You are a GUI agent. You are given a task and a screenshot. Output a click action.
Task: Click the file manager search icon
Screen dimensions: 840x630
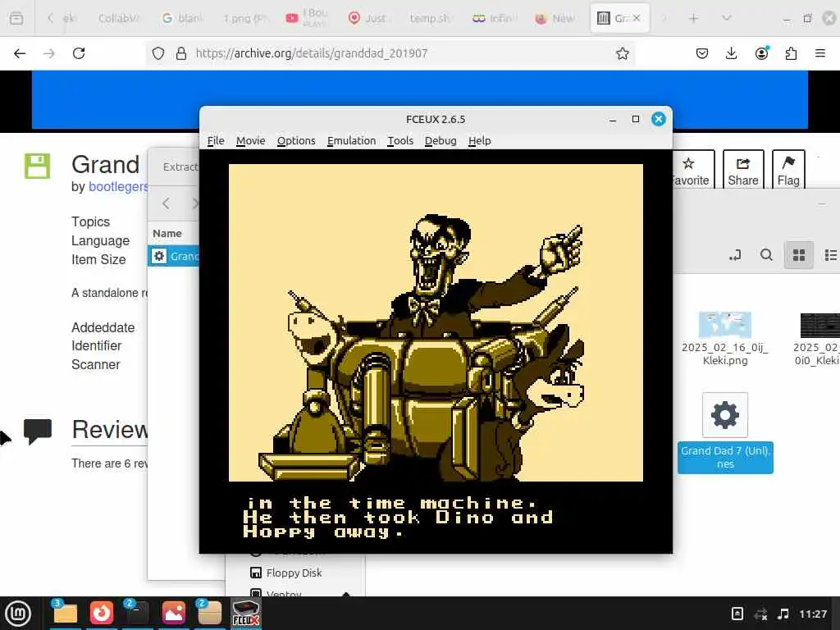pos(766,255)
